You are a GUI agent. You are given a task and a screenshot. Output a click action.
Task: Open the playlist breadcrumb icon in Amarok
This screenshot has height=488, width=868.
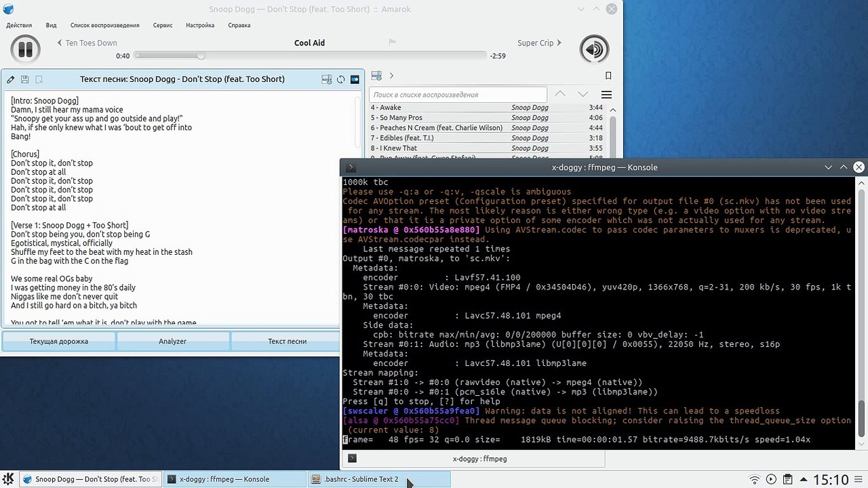(x=376, y=76)
